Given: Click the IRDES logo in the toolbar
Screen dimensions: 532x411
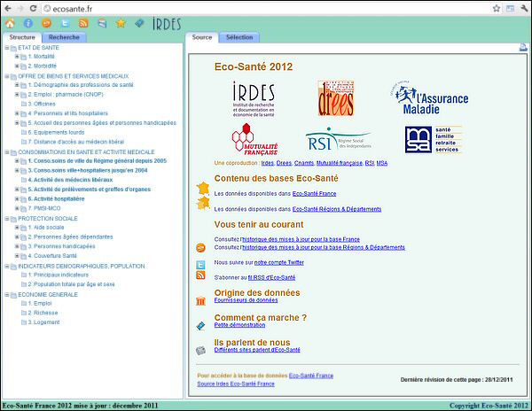Looking at the screenshot, I should tap(167, 24).
